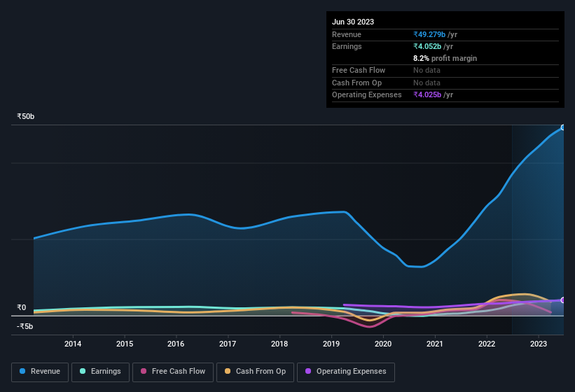Toggle the Revenue legend button
The image size is (575, 392).
[x=40, y=372]
